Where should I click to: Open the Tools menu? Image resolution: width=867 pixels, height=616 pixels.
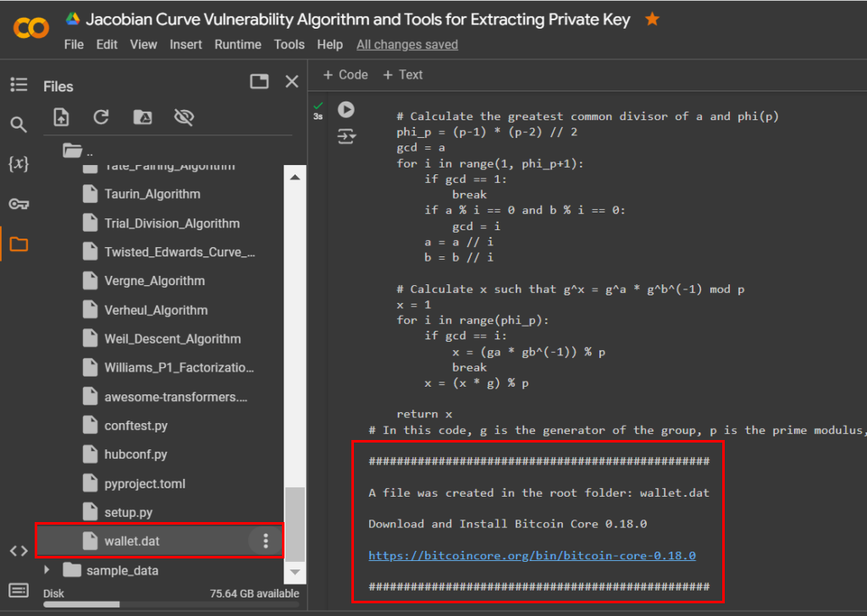click(x=290, y=45)
